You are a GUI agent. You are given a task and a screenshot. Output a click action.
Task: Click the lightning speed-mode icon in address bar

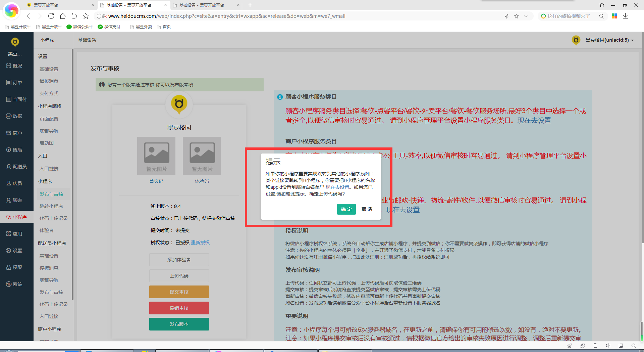pyautogui.click(x=507, y=16)
